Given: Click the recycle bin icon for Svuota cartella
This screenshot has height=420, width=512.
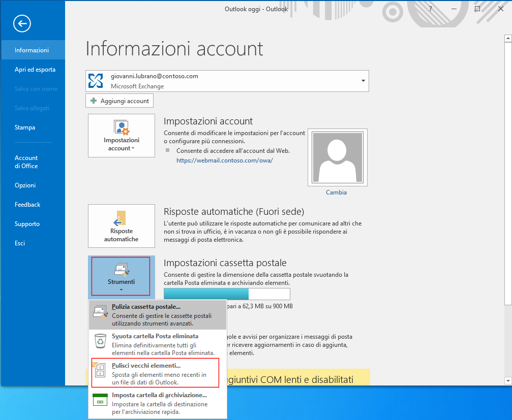Looking at the screenshot, I should click(100, 341).
